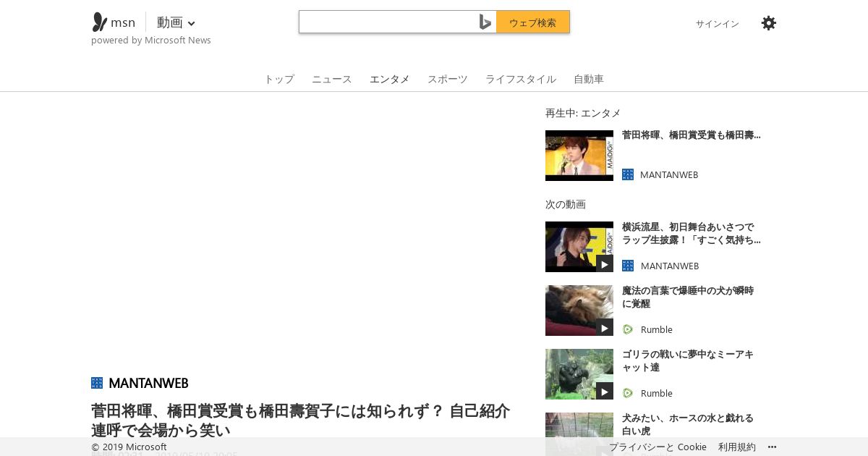Play the sleeping dog video thumbnail
Image resolution: width=868 pixels, height=456 pixels.
[x=579, y=311]
